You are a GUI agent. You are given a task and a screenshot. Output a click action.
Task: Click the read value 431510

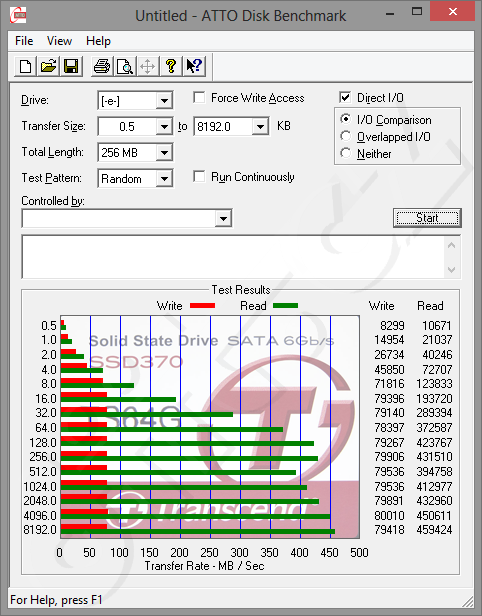pos(434,456)
